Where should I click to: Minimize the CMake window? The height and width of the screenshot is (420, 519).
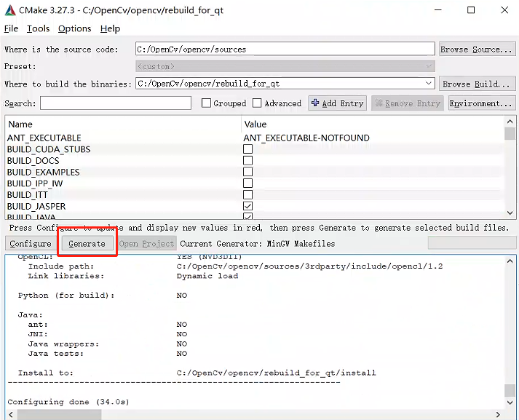[x=438, y=10]
